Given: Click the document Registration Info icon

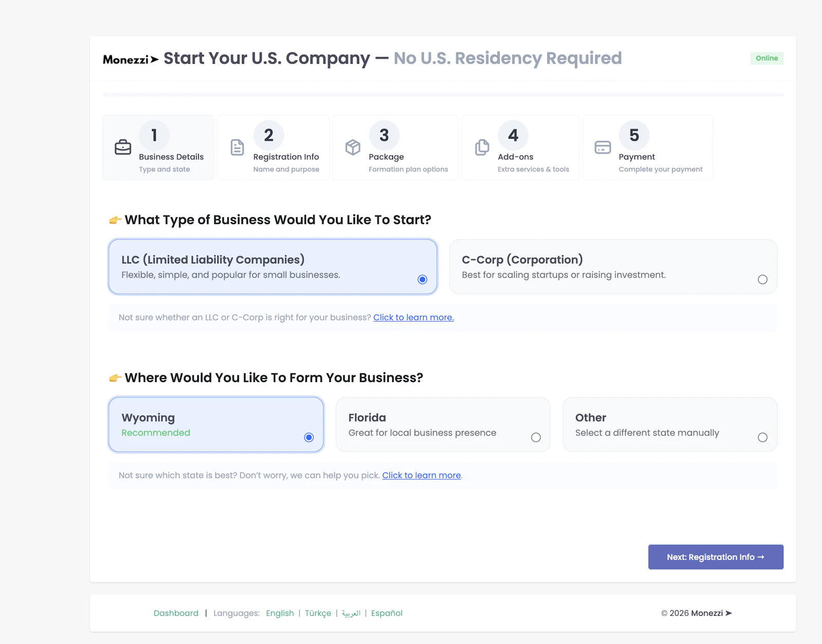Looking at the screenshot, I should coord(237,147).
